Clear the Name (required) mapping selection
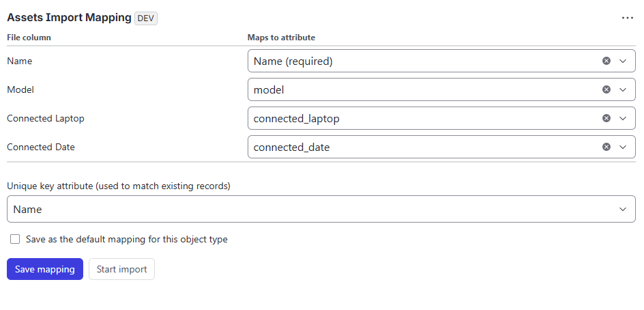This screenshot has height=310, width=644. (x=606, y=61)
